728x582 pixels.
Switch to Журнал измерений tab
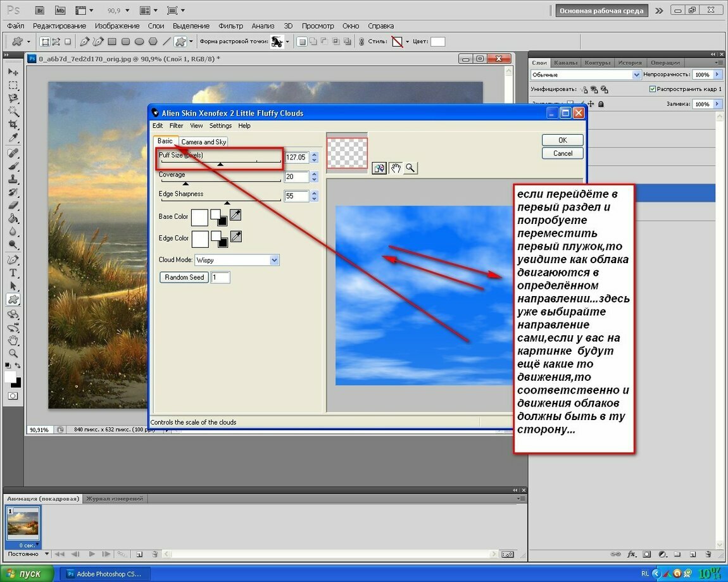[114, 498]
